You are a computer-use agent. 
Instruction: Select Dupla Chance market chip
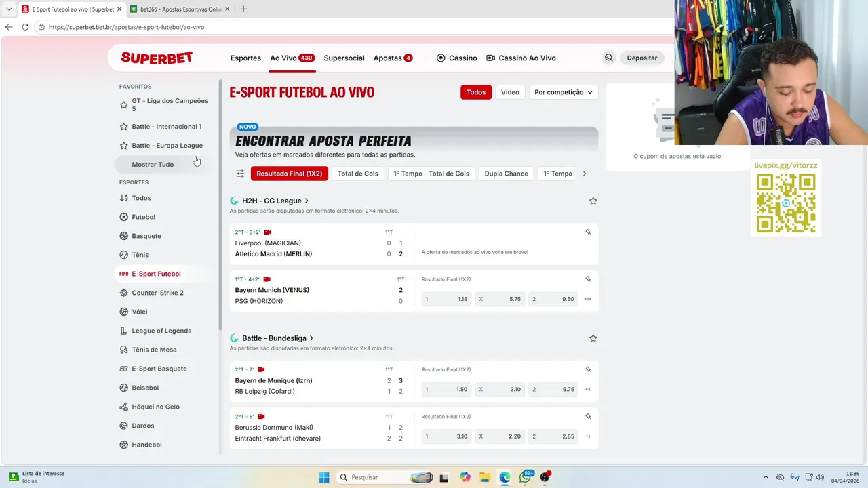point(507,174)
